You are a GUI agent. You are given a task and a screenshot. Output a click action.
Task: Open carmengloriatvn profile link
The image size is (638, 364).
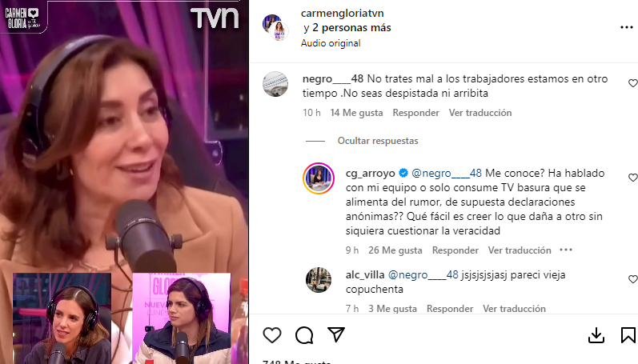[x=342, y=13]
